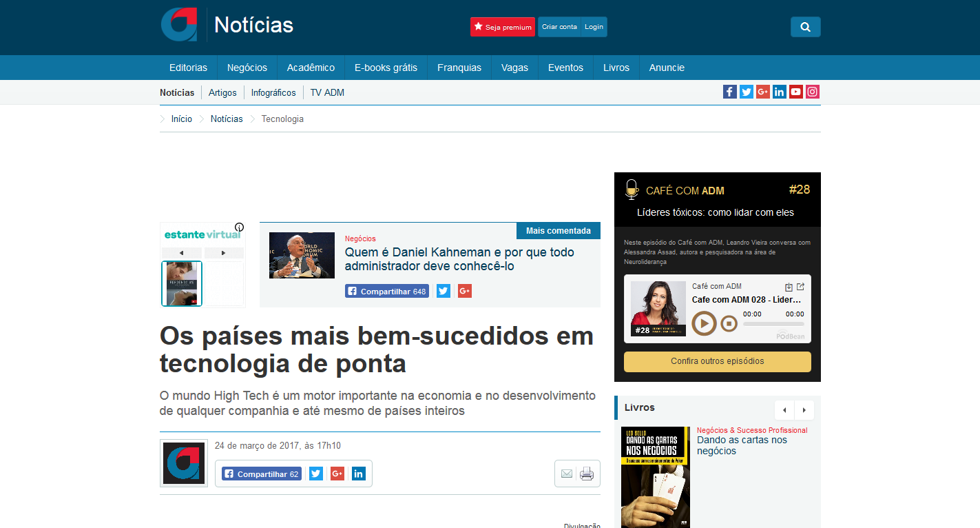
Task: Go to next book in Livros
Action: [x=804, y=410]
